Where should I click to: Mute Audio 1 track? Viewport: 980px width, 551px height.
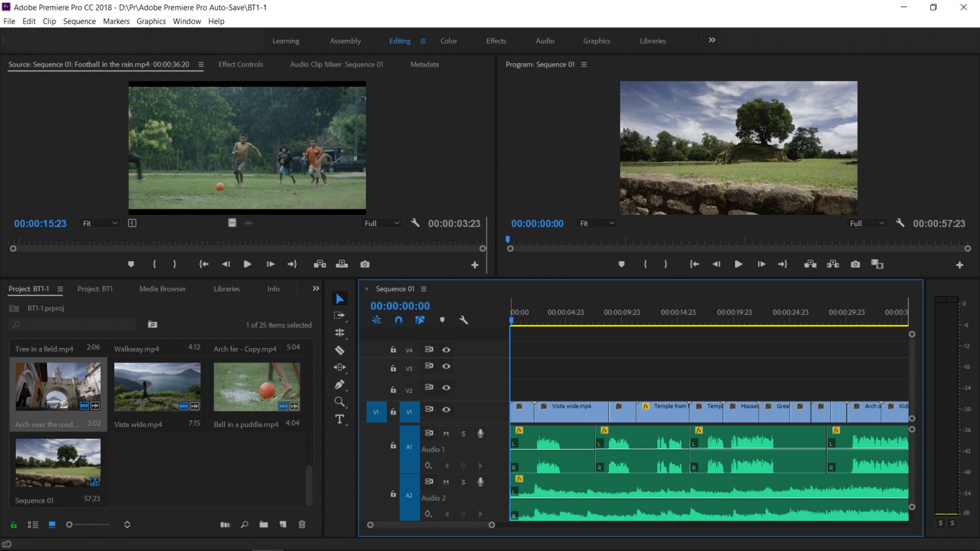point(446,433)
